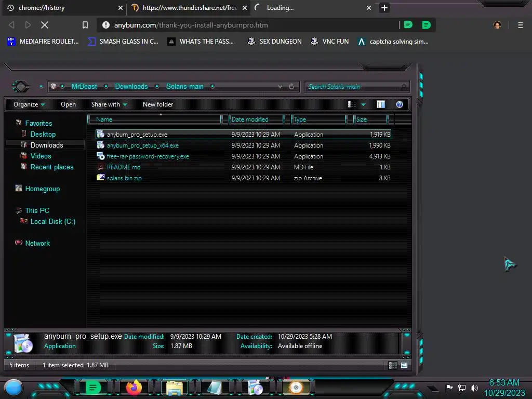Refresh the Solaris-main folder
The width and height of the screenshot is (532, 399).
291,87
